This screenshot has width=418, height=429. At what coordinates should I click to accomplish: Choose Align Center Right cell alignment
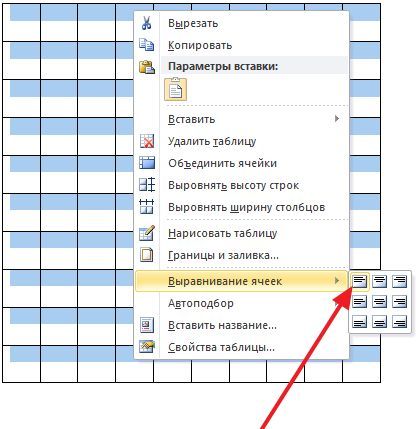pos(400,302)
